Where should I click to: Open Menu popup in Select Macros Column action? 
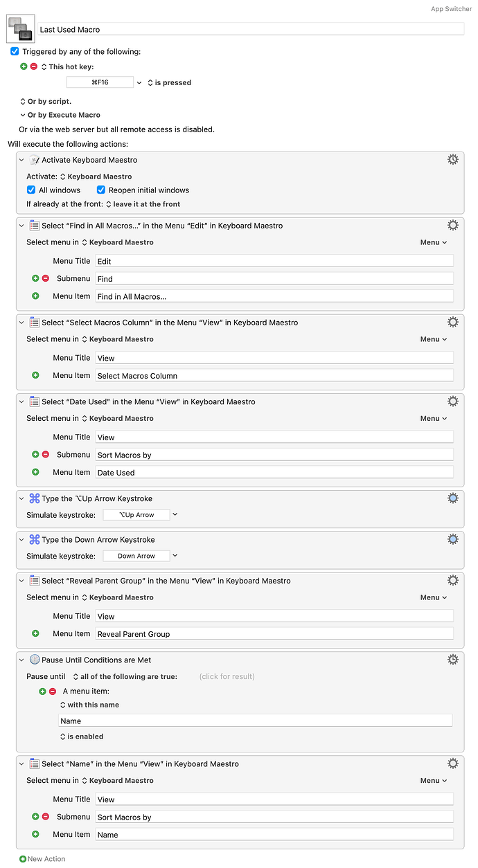pos(434,339)
